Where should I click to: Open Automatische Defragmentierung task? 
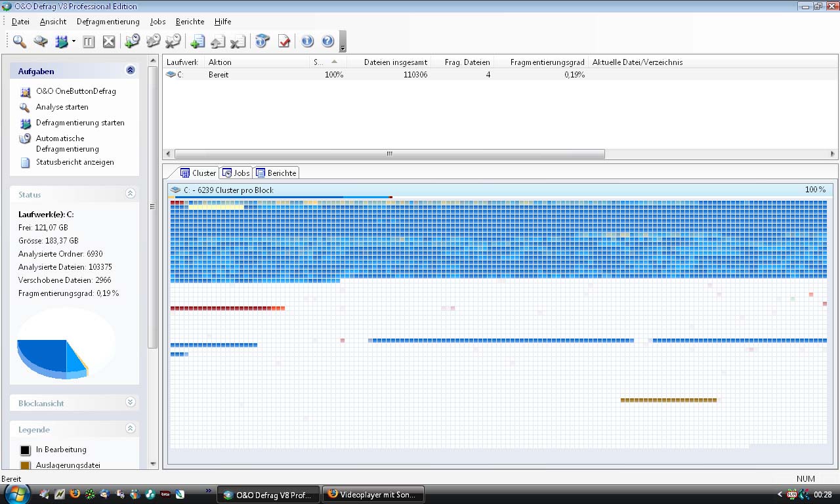coord(68,144)
